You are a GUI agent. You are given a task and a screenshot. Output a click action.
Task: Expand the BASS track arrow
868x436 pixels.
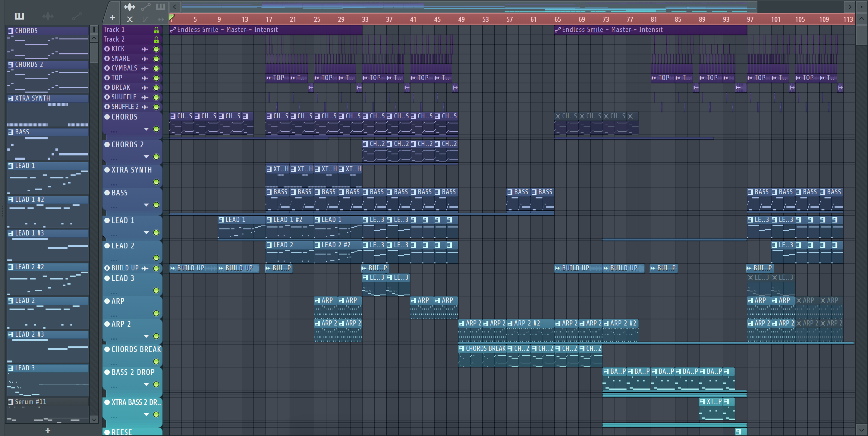click(x=146, y=205)
